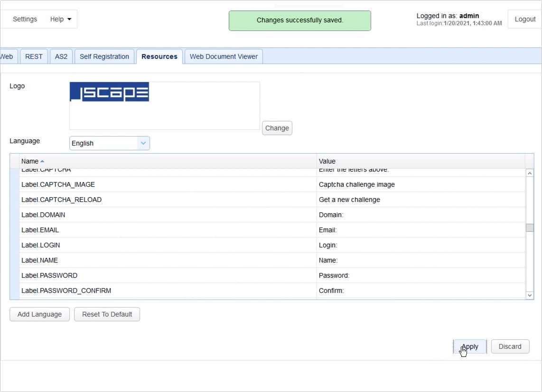
Task: Open the Web Document Viewer tab
Action: point(224,56)
